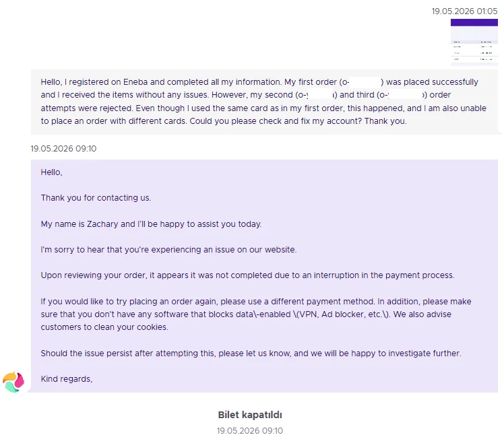Click the 'Upon reviewing your order' sentence
The width and height of the screenshot is (504, 437).
[247, 275]
